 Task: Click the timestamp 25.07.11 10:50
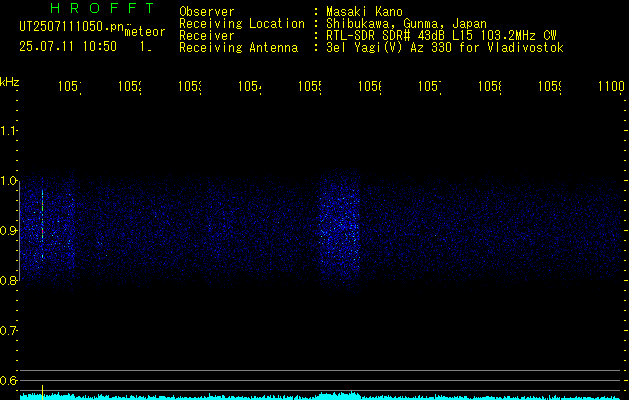pyautogui.click(x=68, y=47)
